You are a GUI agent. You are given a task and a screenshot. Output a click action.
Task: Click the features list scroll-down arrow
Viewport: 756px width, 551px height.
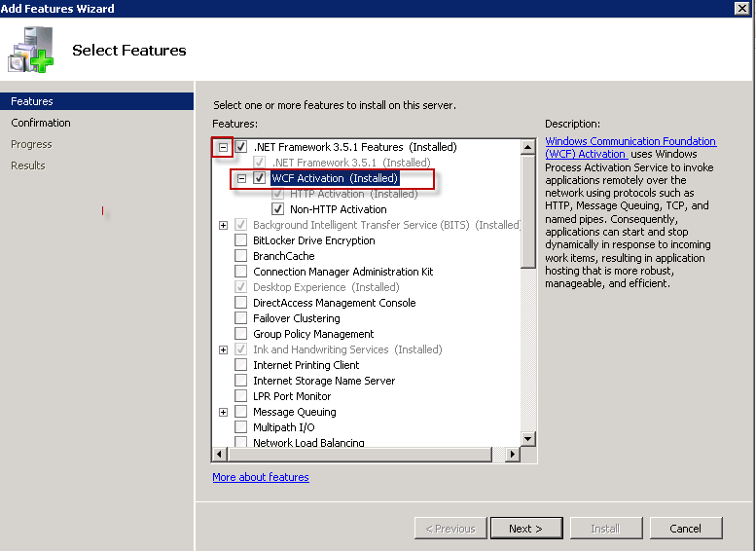point(528,439)
